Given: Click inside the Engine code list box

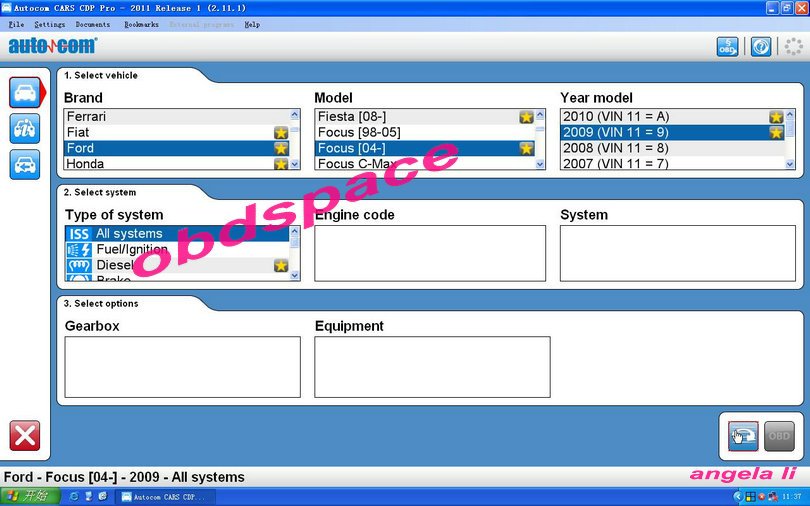Looking at the screenshot, I should coord(430,254).
